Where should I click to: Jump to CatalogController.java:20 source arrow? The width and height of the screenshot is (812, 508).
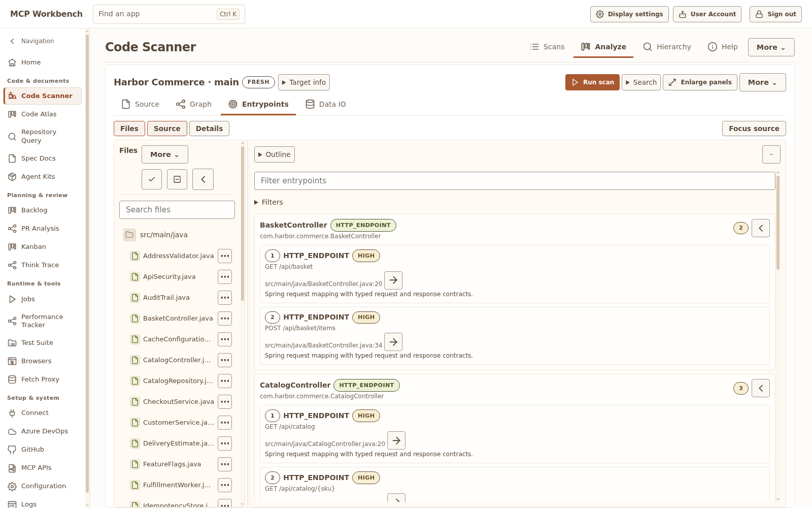[x=396, y=440]
